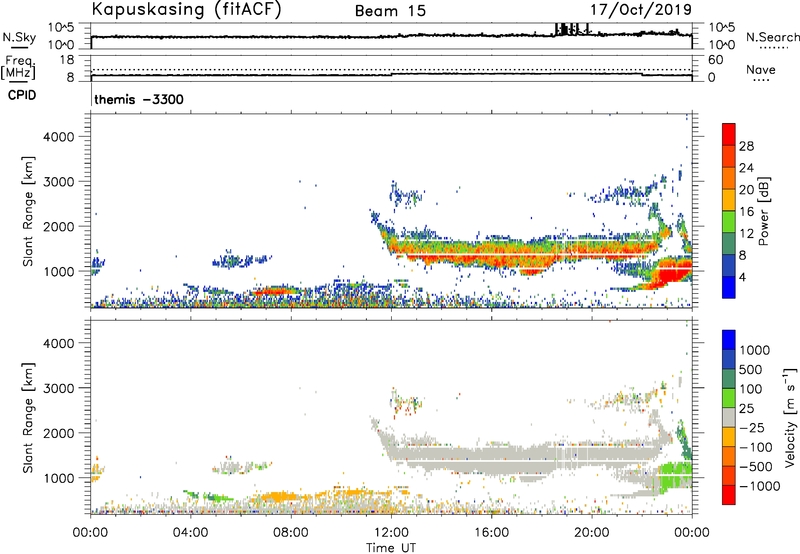The image size is (800, 554).
Task: Click the '60' Nave axis value
Action: point(715,60)
